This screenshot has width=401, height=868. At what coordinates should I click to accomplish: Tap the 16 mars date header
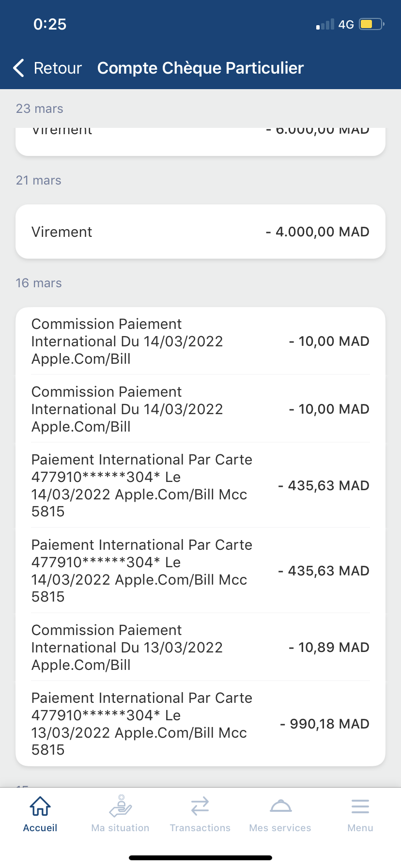39,283
